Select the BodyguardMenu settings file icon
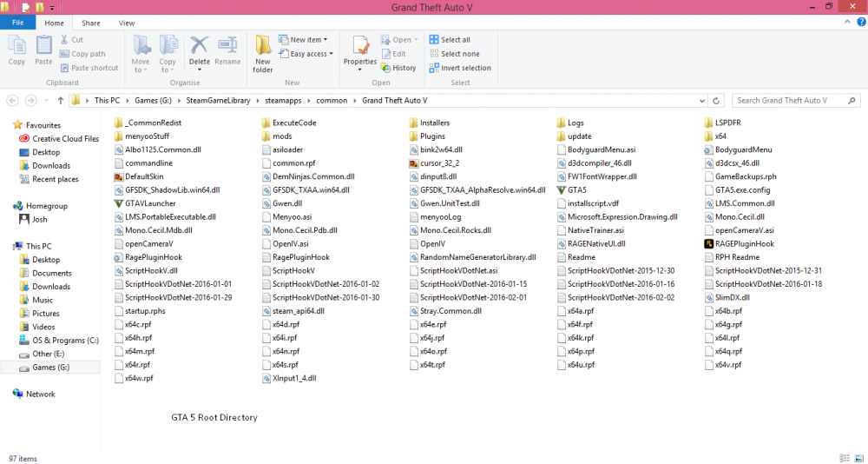868x464 pixels. point(708,149)
